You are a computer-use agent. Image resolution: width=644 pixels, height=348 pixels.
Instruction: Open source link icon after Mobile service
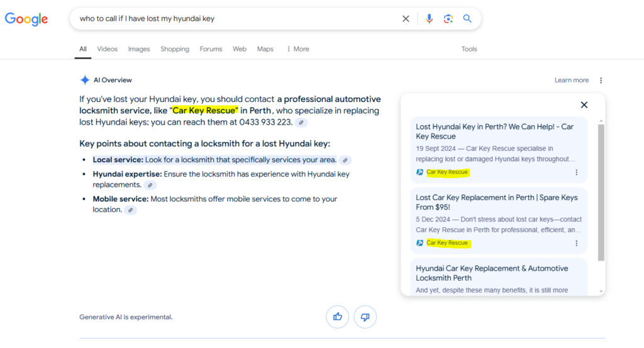point(130,210)
